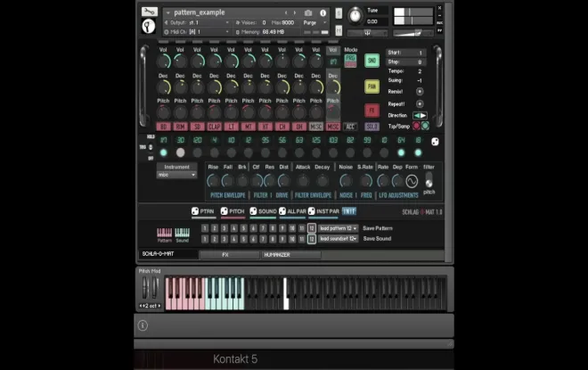Open instrument edit mode with wrench icon
588x370 pixels.
point(150,12)
